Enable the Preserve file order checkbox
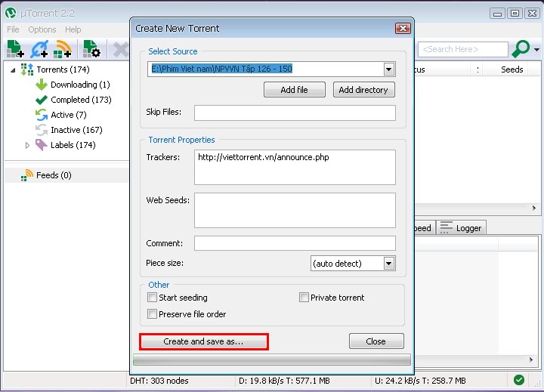This screenshot has width=544, height=392. pyautogui.click(x=152, y=314)
